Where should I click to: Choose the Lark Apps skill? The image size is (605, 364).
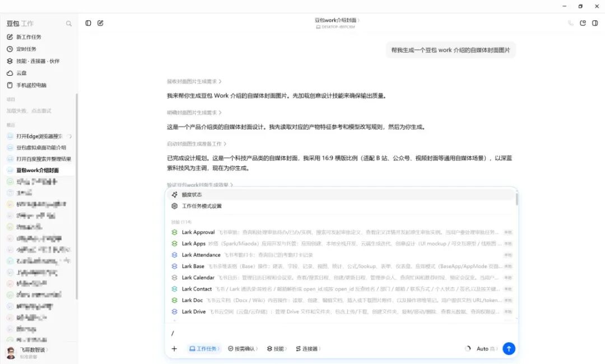pyautogui.click(x=342, y=244)
